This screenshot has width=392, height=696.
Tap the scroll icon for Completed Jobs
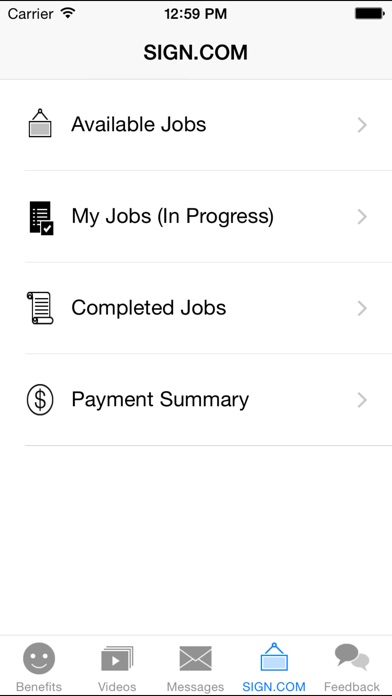coord(40,308)
